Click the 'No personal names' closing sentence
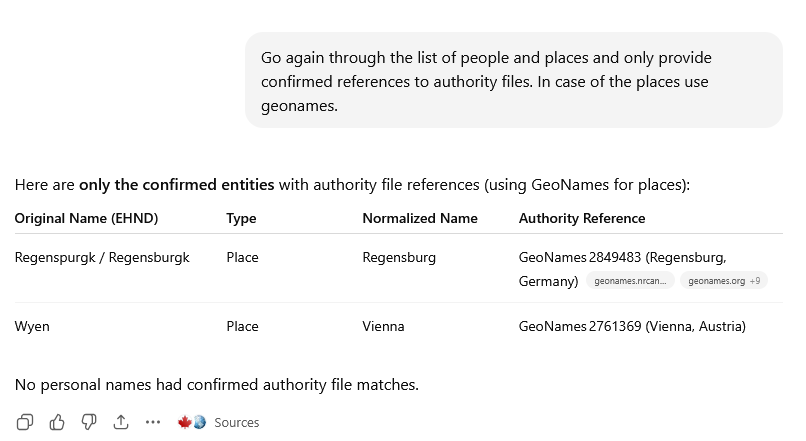 216,384
